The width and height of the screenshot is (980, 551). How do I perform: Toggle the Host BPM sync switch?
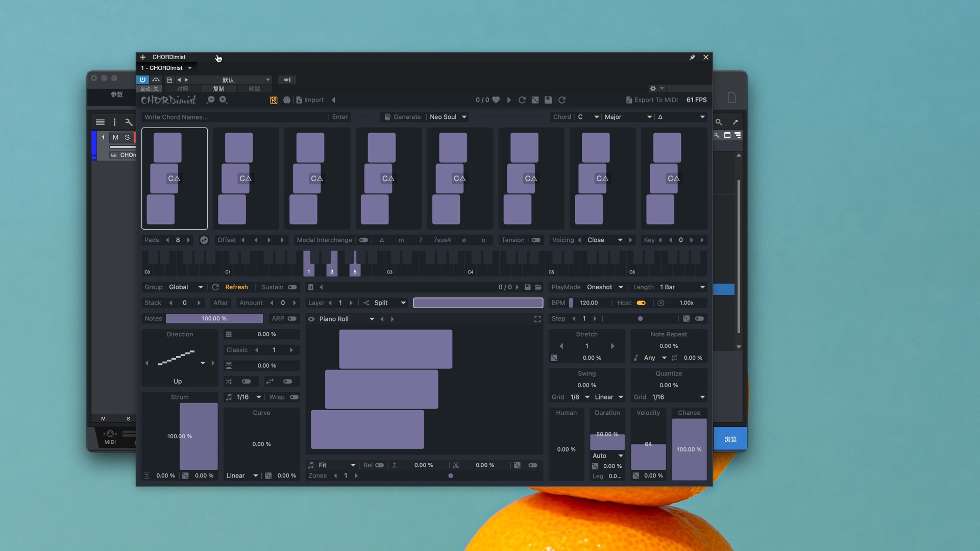[x=641, y=303]
